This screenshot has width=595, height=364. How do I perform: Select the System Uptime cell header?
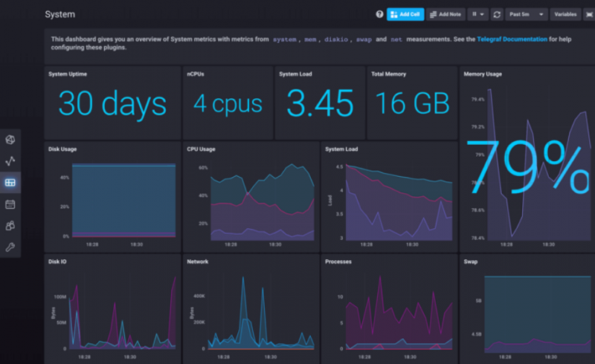[69, 74]
